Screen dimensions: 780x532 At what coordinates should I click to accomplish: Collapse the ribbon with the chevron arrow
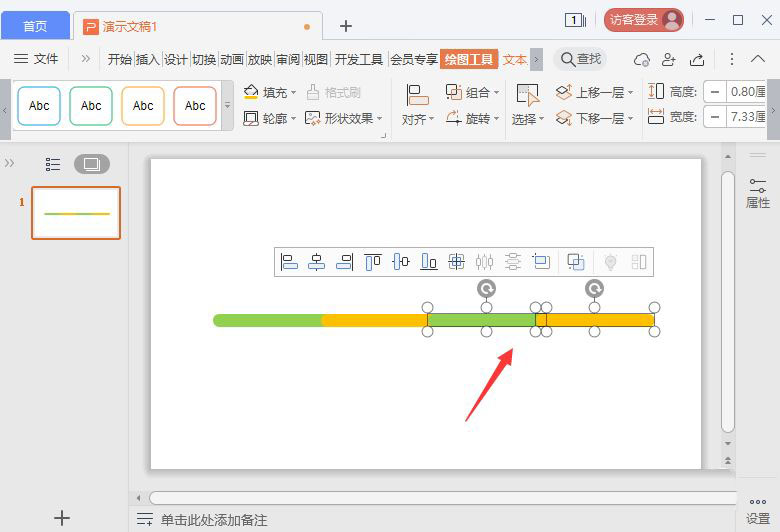758,59
